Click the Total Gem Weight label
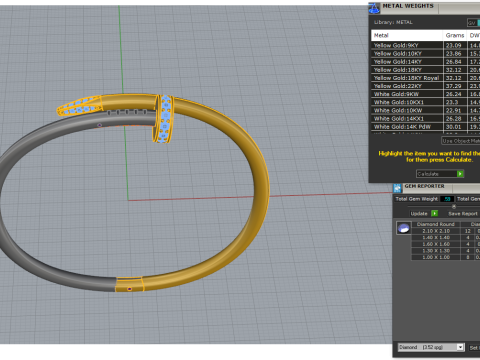The height and width of the screenshot is (360, 480). pyautogui.click(x=416, y=199)
